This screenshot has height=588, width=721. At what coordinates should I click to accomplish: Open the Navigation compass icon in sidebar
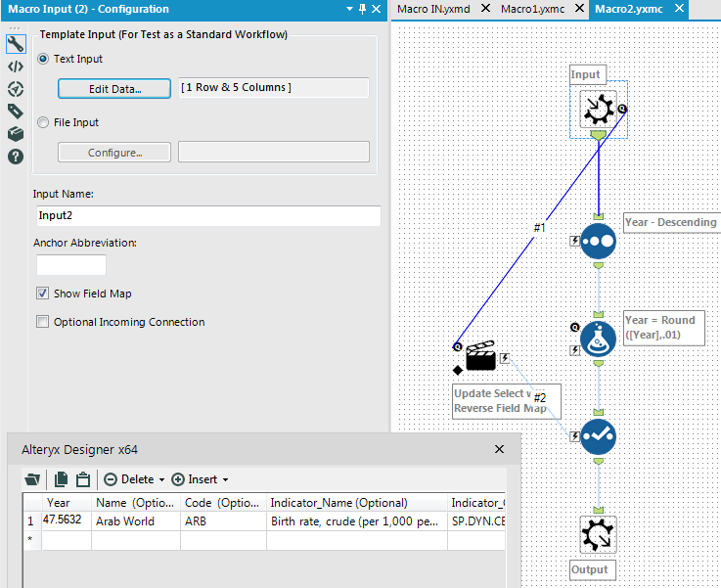16,89
